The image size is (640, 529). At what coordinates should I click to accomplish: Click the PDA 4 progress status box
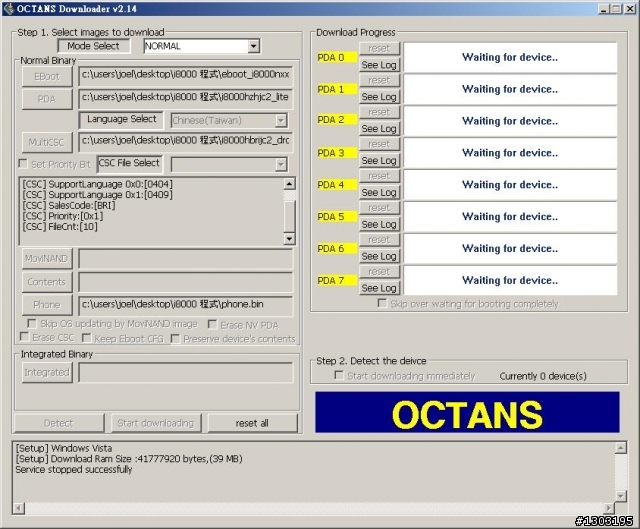coord(510,184)
